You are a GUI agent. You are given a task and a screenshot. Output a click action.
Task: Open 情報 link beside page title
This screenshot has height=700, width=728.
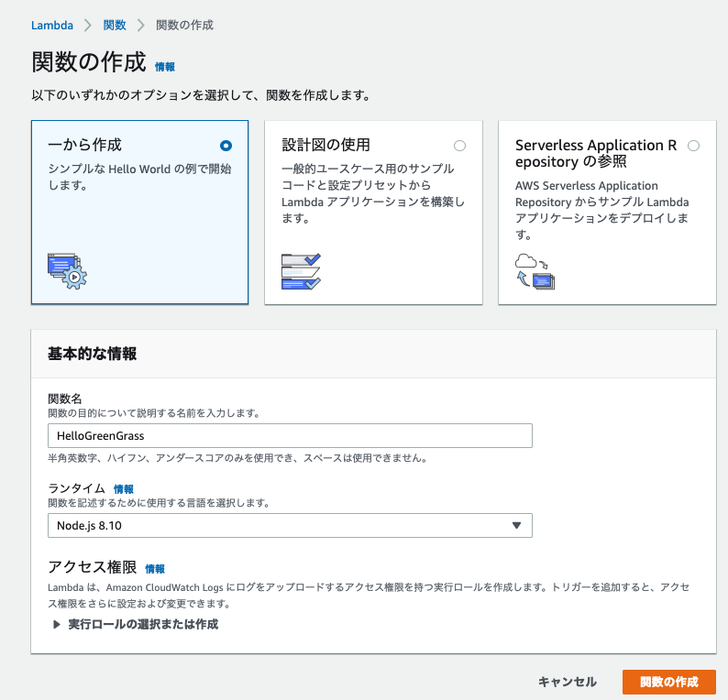[x=165, y=67]
